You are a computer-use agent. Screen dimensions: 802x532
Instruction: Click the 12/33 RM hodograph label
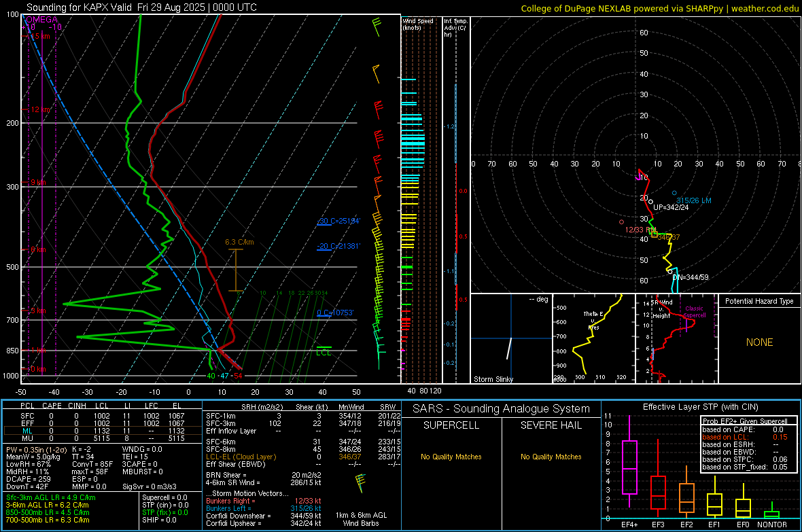(640, 230)
